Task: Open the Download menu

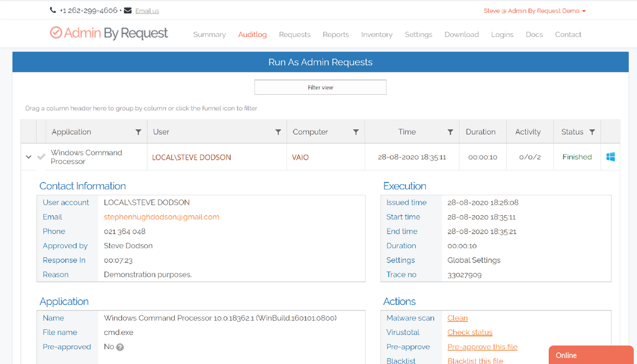Action: (461, 35)
